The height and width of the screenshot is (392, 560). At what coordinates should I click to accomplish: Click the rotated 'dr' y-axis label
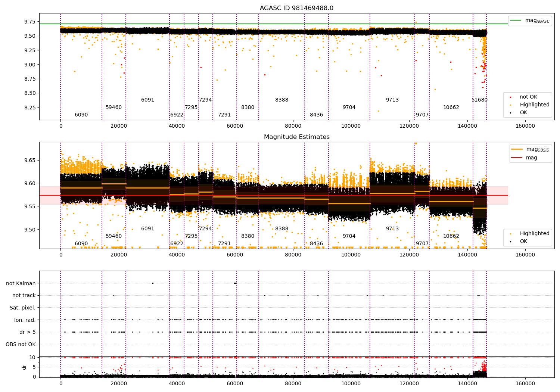[24, 367]
